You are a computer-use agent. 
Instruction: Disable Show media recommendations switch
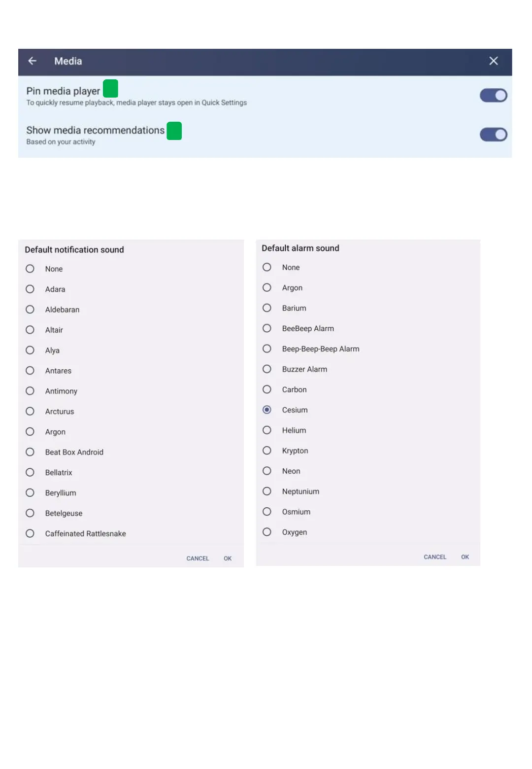[493, 135]
